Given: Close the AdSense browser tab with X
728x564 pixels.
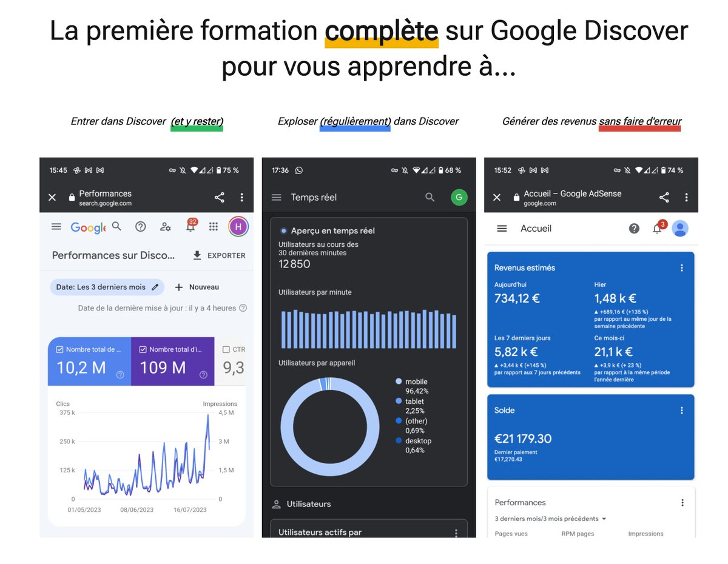Looking at the screenshot, I should (497, 197).
